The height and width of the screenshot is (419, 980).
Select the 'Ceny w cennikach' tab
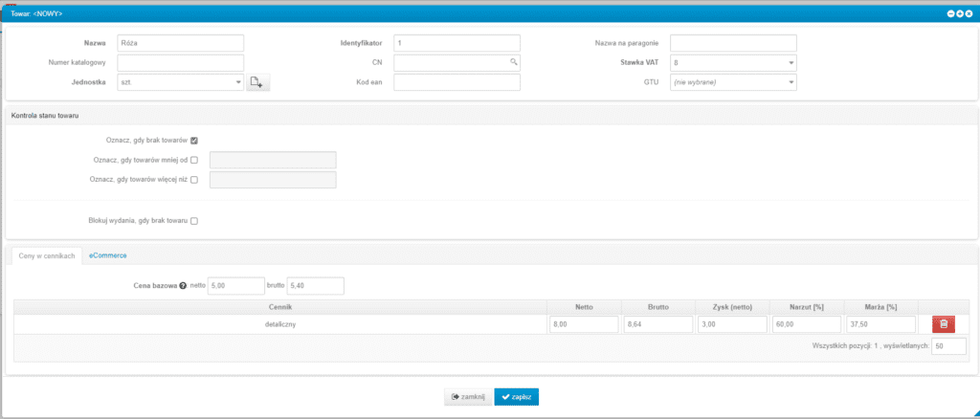[x=47, y=255]
